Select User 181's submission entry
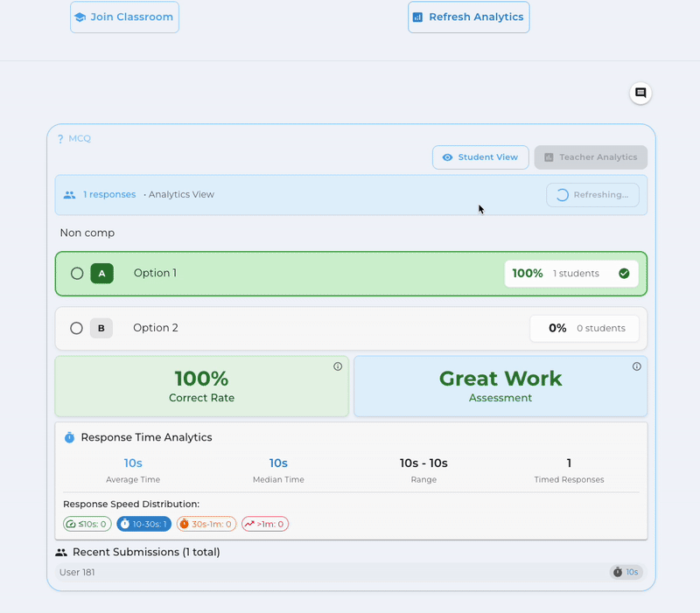This screenshot has width=700, height=613. (x=350, y=572)
